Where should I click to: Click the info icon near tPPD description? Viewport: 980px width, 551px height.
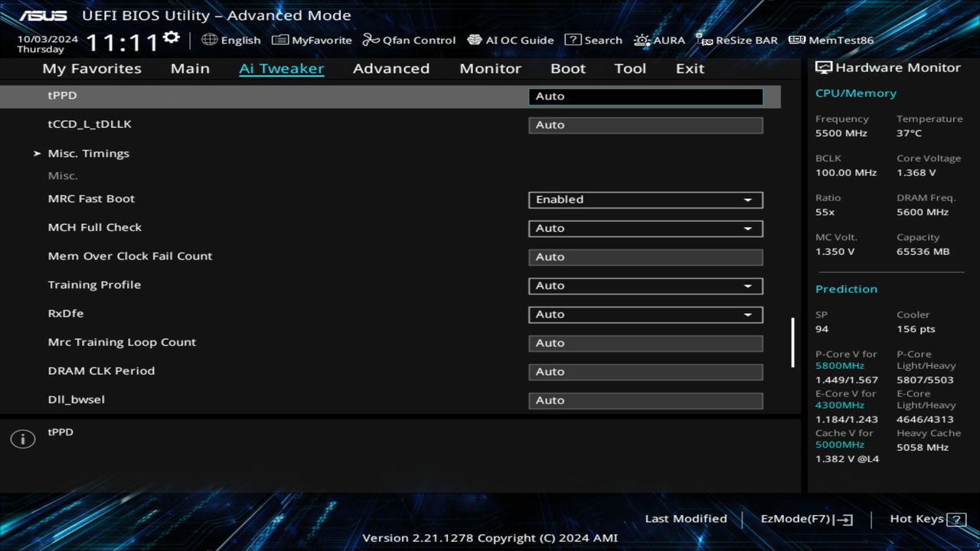click(x=22, y=439)
